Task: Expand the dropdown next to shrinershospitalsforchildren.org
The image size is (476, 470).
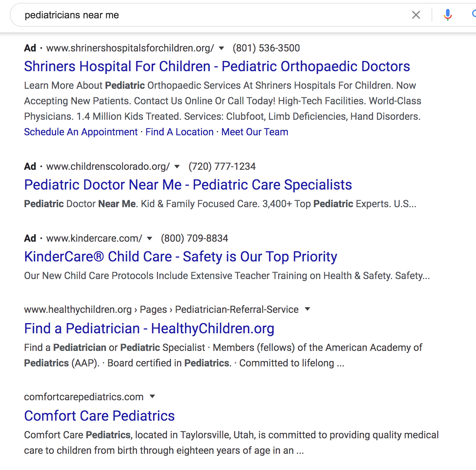Action: tap(221, 48)
